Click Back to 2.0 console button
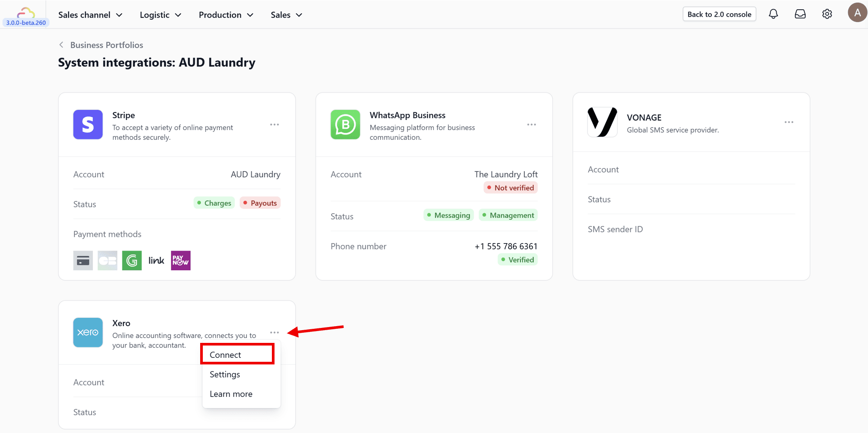Screen dimensions: 868x433 [x=719, y=14]
